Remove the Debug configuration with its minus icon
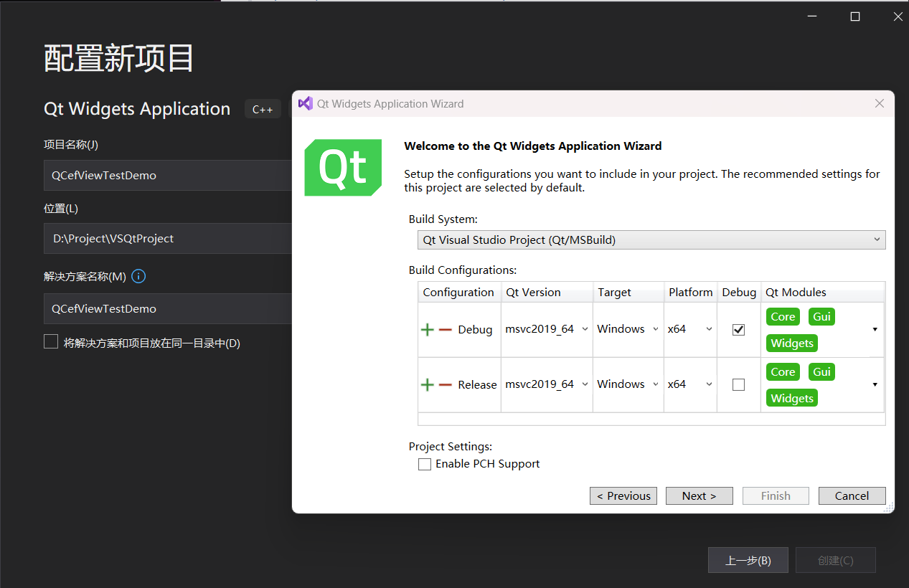 tap(446, 330)
